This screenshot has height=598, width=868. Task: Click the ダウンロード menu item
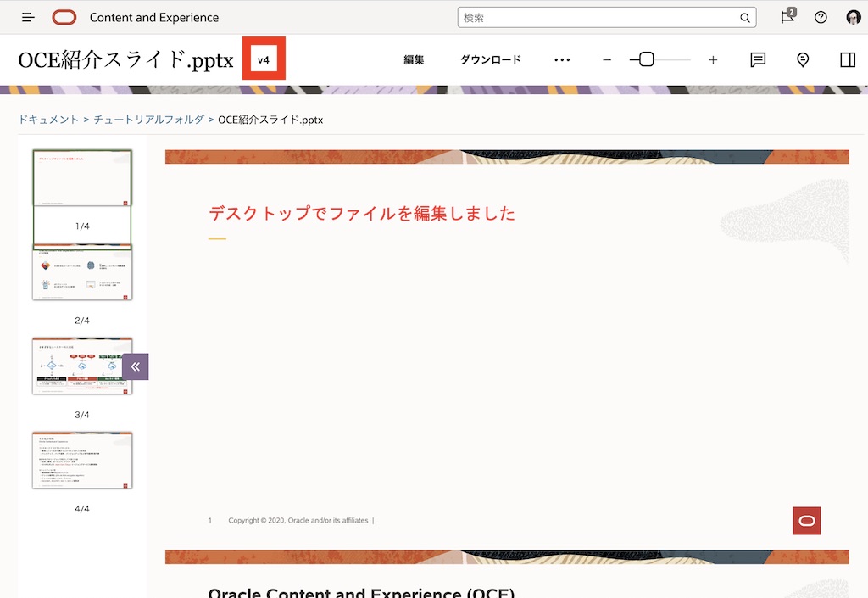(491, 59)
